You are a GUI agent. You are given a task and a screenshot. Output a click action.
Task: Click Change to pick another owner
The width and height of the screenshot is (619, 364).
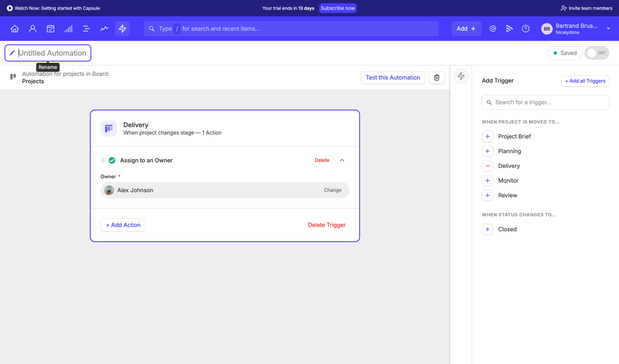(333, 190)
